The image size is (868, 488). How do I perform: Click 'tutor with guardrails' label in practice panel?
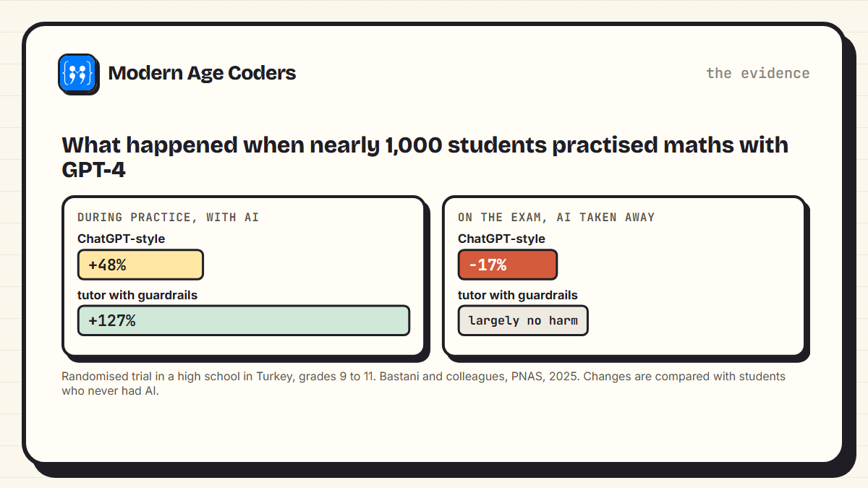(x=137, y=295)
